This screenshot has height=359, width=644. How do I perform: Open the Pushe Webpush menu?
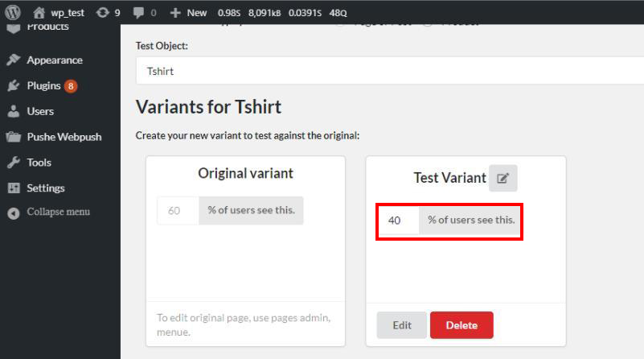(x=64, y=137)
